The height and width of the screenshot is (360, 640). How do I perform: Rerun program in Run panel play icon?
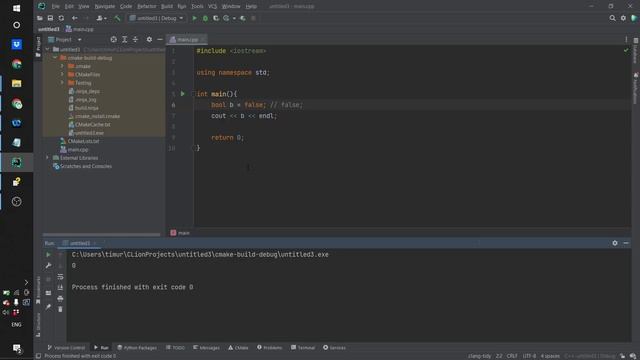(48, 254)
